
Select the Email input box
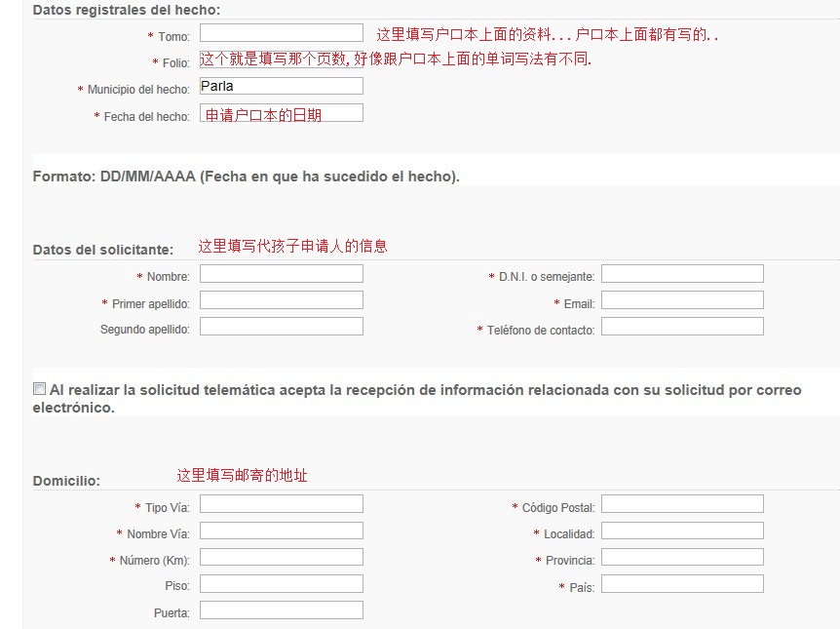click(681, 301)
